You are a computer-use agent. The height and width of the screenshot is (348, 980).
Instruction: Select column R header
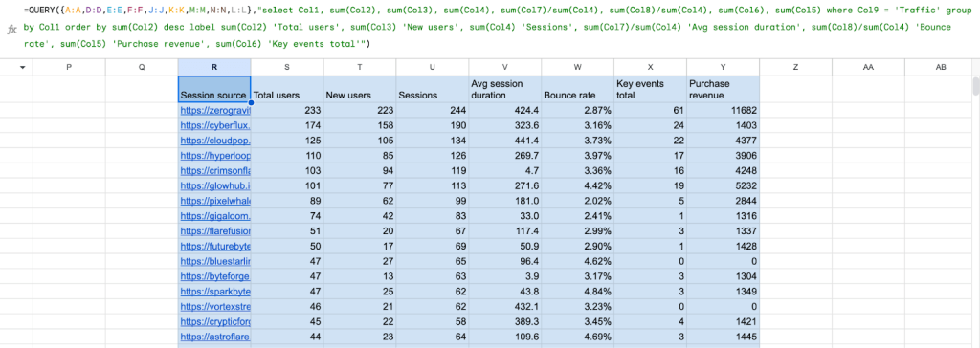tap(214, 68)
